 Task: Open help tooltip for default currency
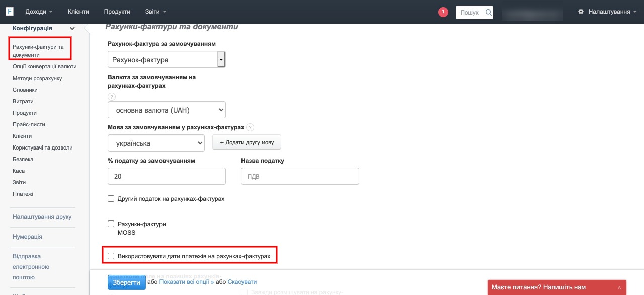(112, 97)
